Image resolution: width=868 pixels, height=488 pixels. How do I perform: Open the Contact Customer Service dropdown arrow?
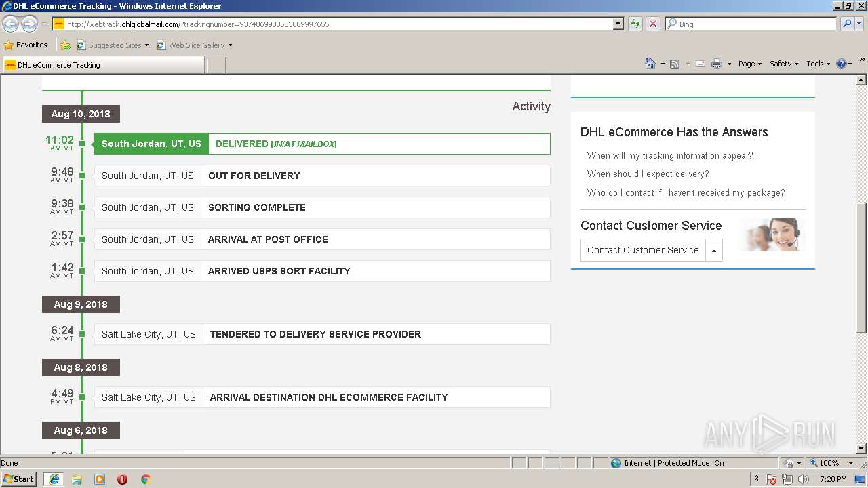click(714, 250)
